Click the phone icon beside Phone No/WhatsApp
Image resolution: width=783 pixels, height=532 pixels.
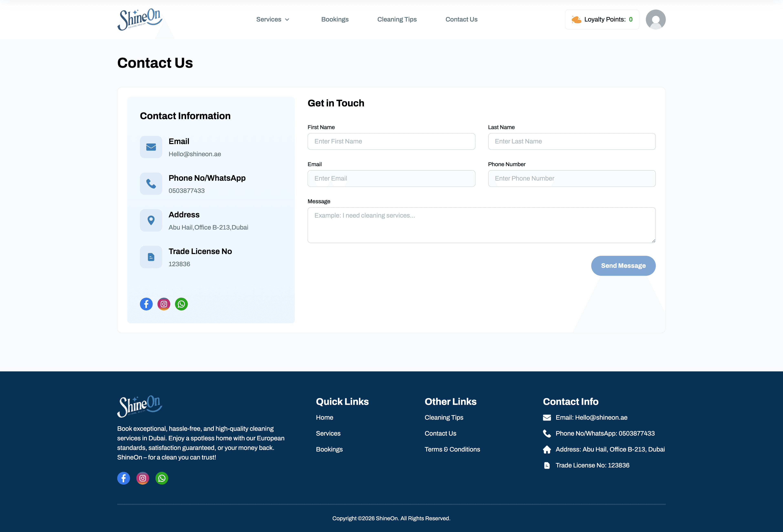point(151,184)
